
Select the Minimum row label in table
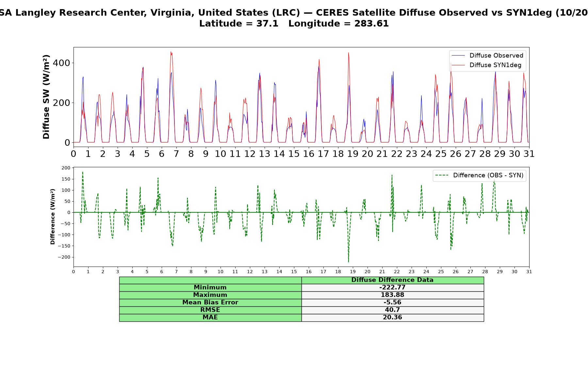[210, 287]
